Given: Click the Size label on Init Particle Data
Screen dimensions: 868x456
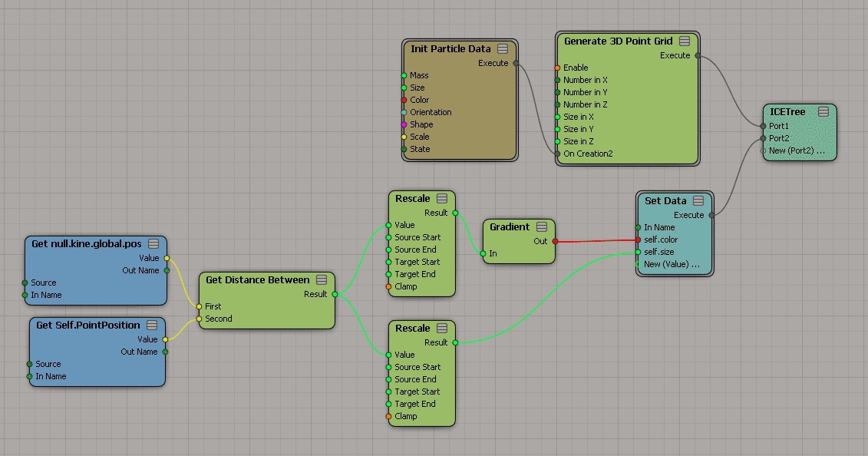Looking at the screenshot, I should pos(417,88).
